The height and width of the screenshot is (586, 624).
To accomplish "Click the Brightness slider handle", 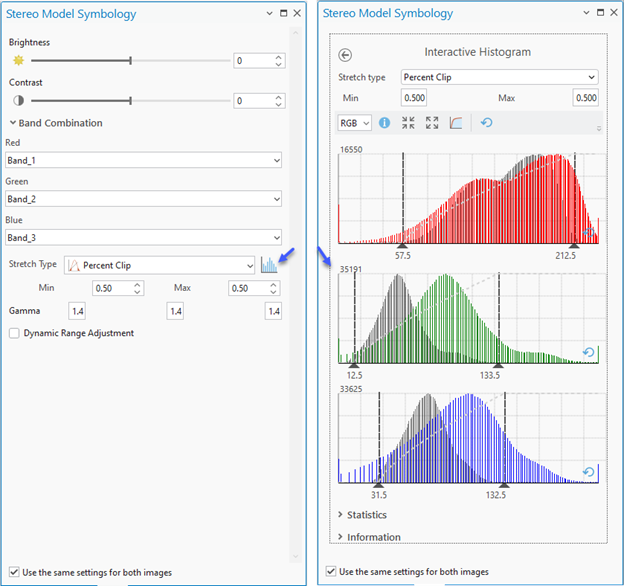I will click(x=130, y=61).
